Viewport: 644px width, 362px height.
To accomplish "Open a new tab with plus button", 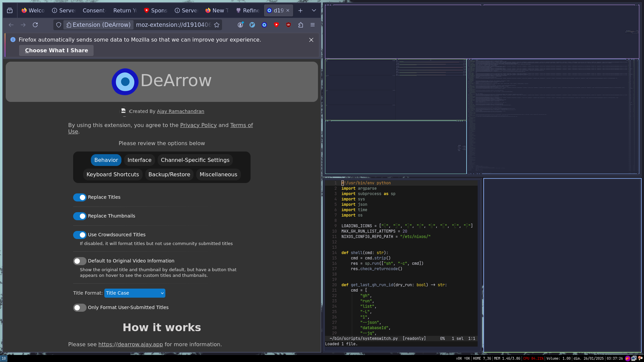I will click(x=301, y=10).
